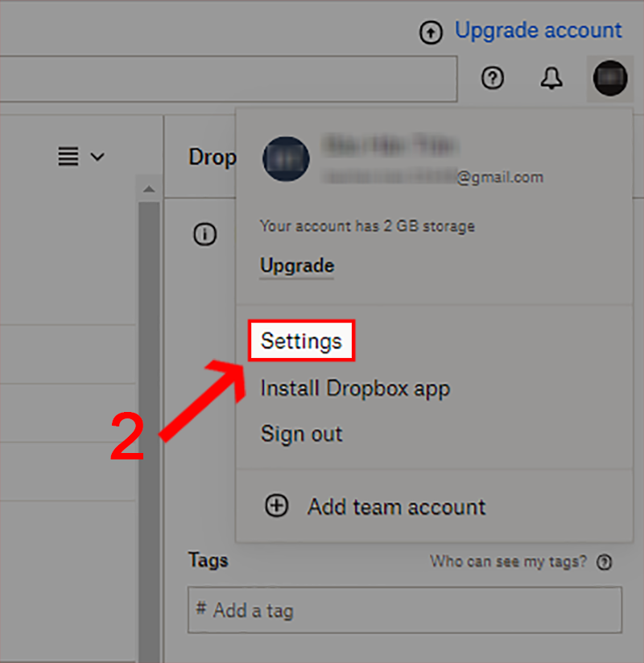The image size is (644, 663).
Task: Expand the view options chevron
Action: (97, 157)
